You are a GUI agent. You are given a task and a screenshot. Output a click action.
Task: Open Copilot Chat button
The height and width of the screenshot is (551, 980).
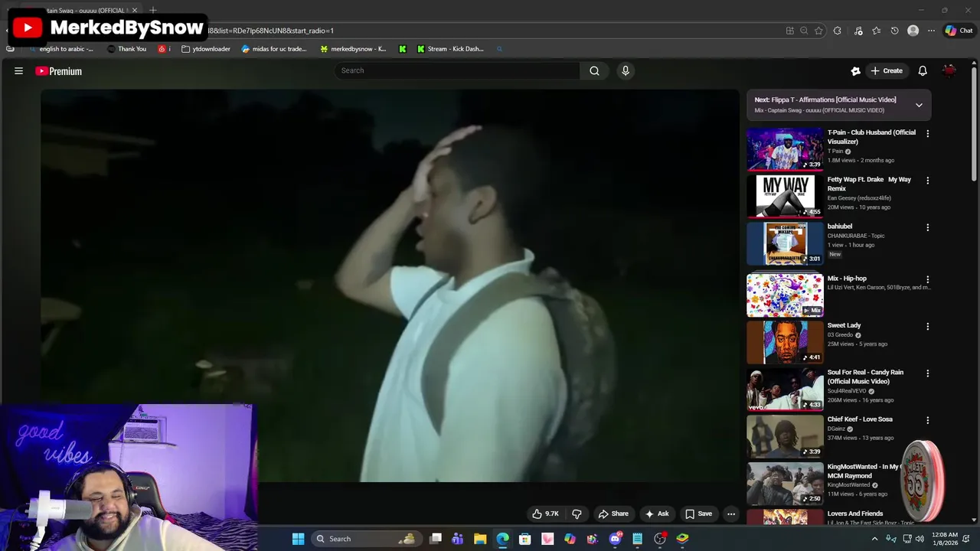(959, 31)
